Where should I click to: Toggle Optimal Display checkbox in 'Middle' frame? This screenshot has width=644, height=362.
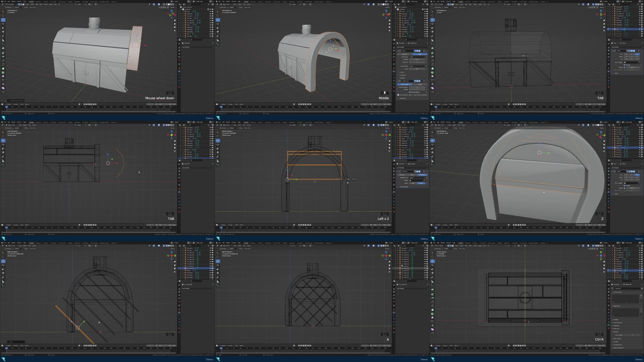tap(410, 92)
